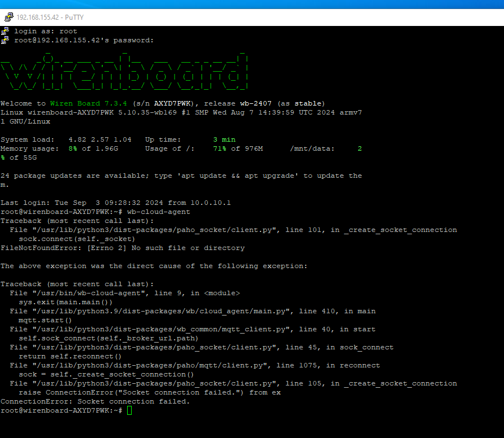Click the window title '192.168.155.42 - PuTTY'
Viewport: 504px width, 438px height.
coord(50,17)
